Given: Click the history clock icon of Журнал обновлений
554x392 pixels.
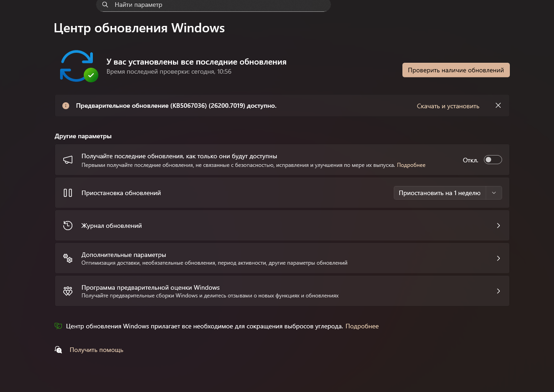Looking at the screenshot, I should coord(68,226).
